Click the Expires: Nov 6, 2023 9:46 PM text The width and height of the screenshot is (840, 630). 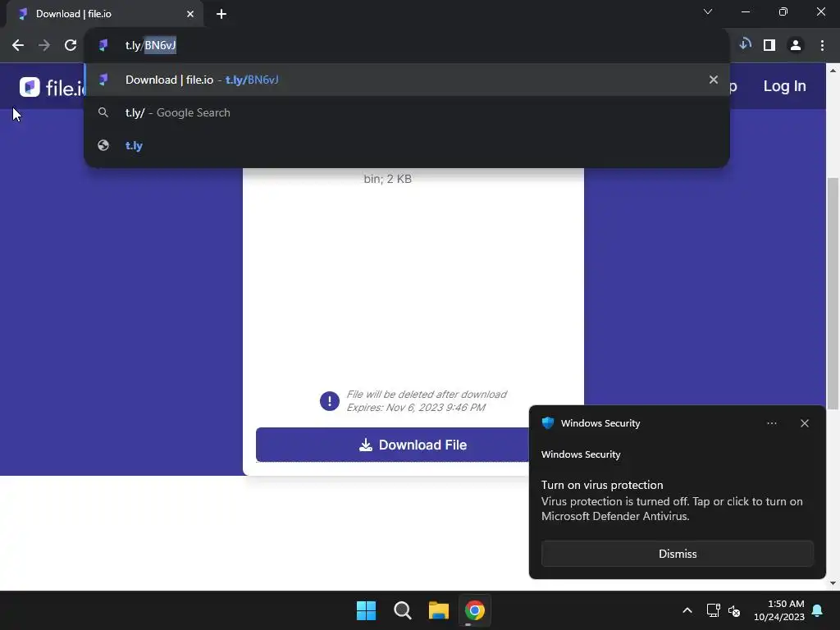point(416,408)
